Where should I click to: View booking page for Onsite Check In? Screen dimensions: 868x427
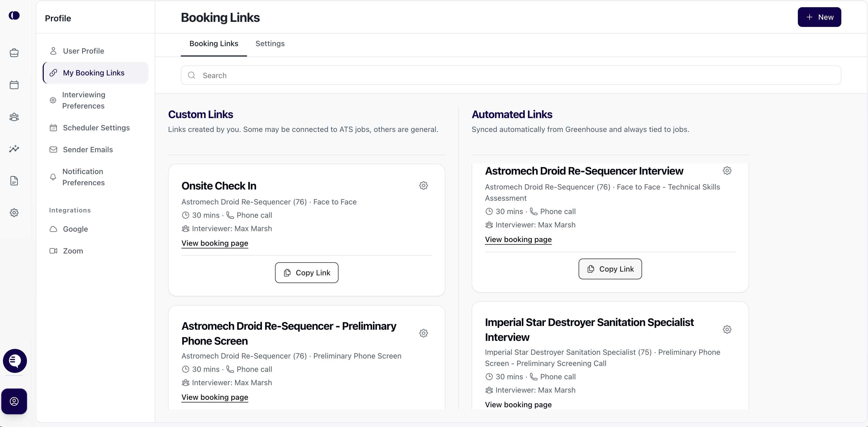215,243
